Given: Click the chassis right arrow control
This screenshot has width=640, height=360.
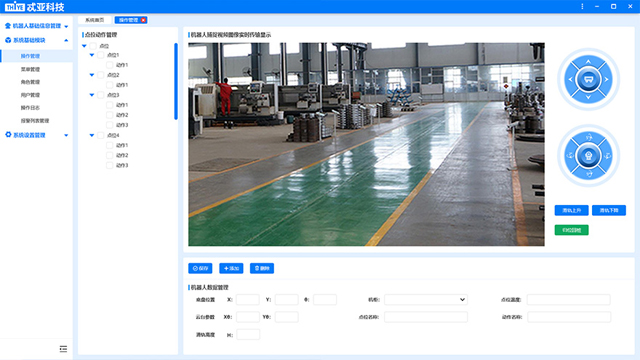Looking at the screenshot, I should tap(606, 79).
